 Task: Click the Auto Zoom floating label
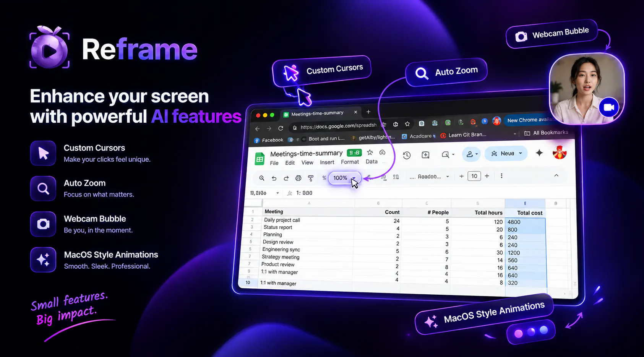pos(446,72)
